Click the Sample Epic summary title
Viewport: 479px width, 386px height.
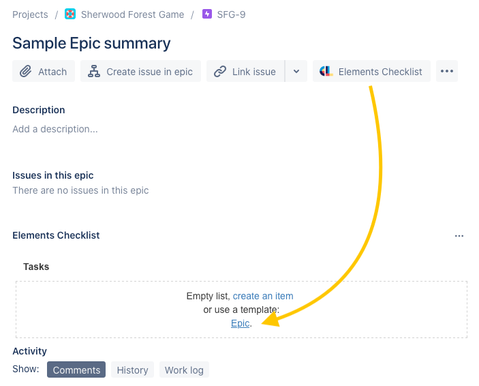coord(91,43)
